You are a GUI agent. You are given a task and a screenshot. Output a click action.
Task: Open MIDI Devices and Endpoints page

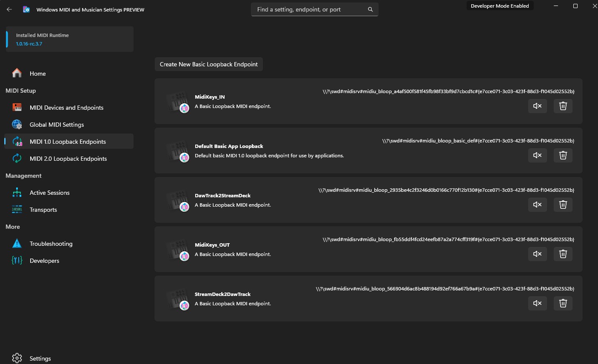[66, 108]
